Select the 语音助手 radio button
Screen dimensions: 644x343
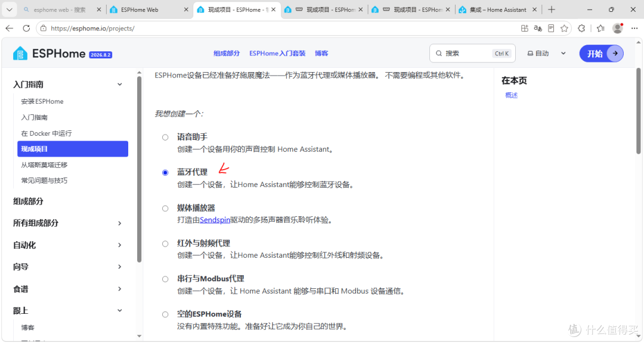point(165,138)
